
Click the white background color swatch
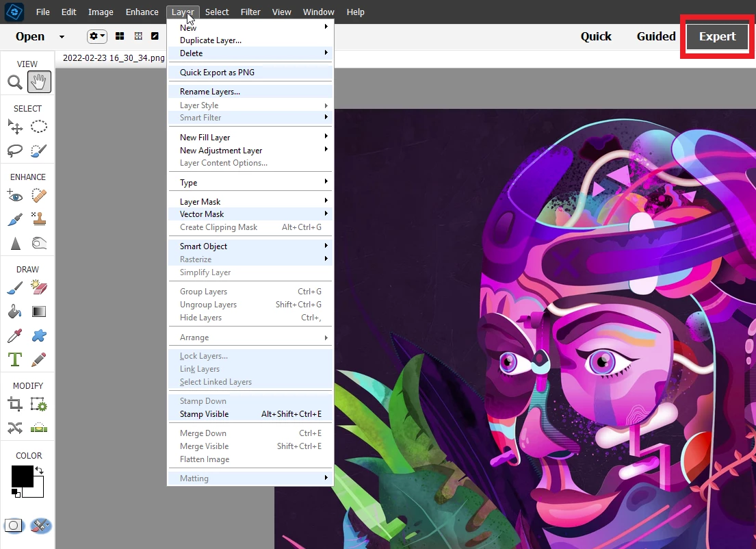pyautogui.click(x=38, y=489)
